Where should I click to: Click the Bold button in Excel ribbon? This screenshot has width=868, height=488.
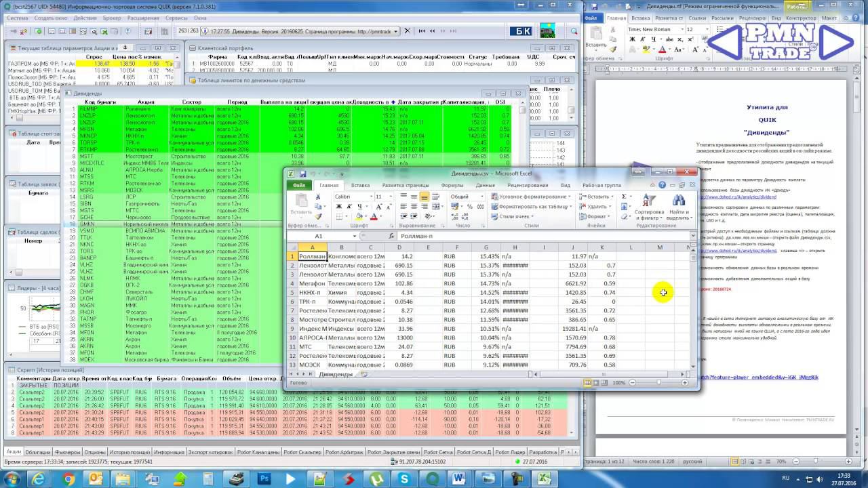point(338,207)
